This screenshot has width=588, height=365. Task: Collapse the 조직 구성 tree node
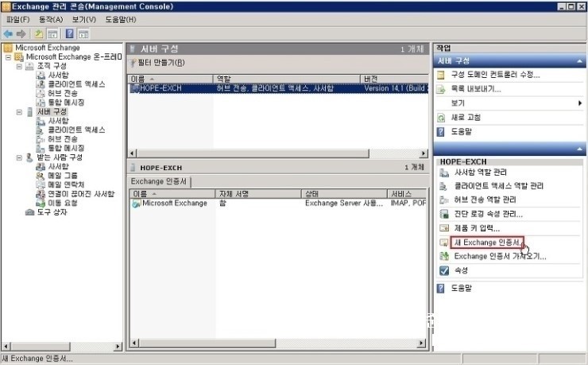pyautogui.click(x=19, y=66)
